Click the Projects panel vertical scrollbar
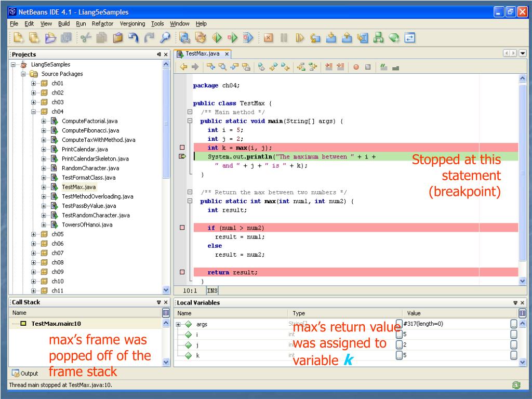The width and height of the screenshot is (532, 399). (166, 123)
